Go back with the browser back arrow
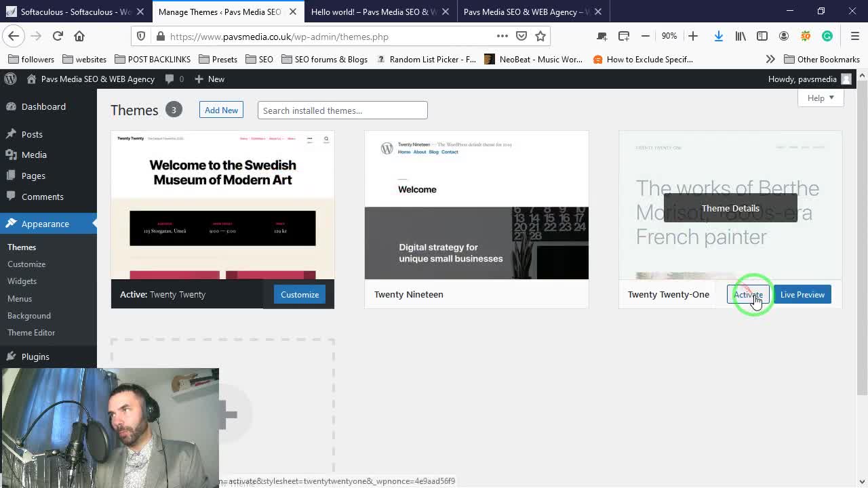The image size is (868, 488). coord(14,36)
